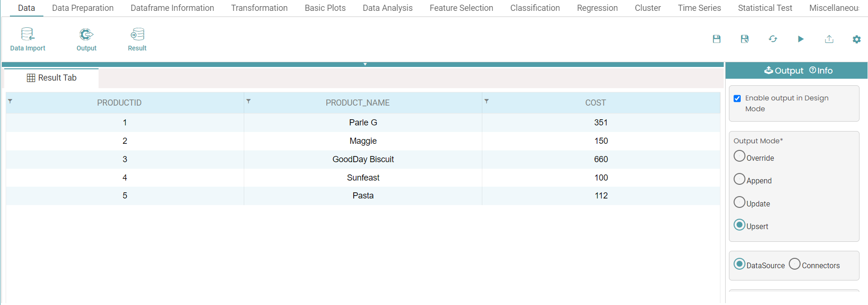Select the Override output mode
The height and width of the screenshot is (305, 868).
(x=739, y=156)
